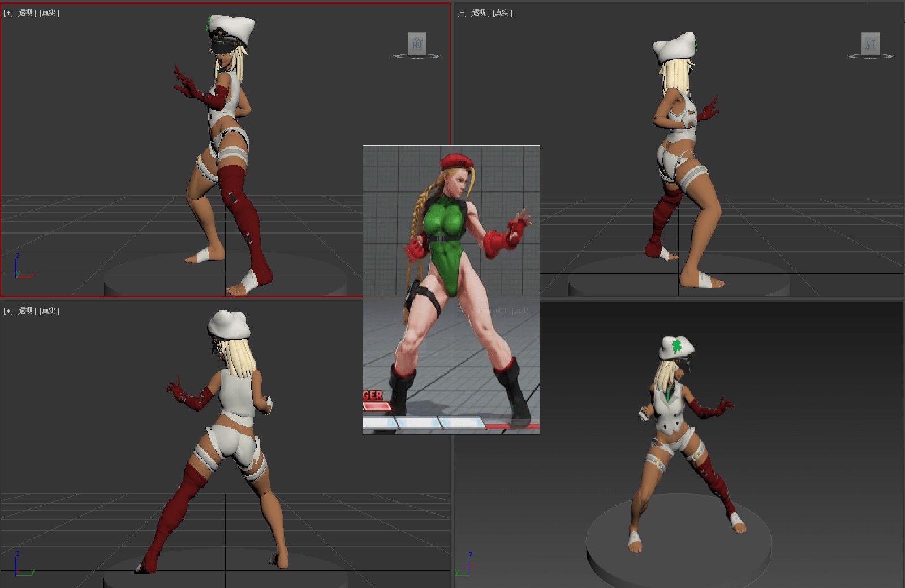905x588 pixels.
Task: Open the 真实 shading menu in the bottom-left viewport
Action: [x=49, y=311]
